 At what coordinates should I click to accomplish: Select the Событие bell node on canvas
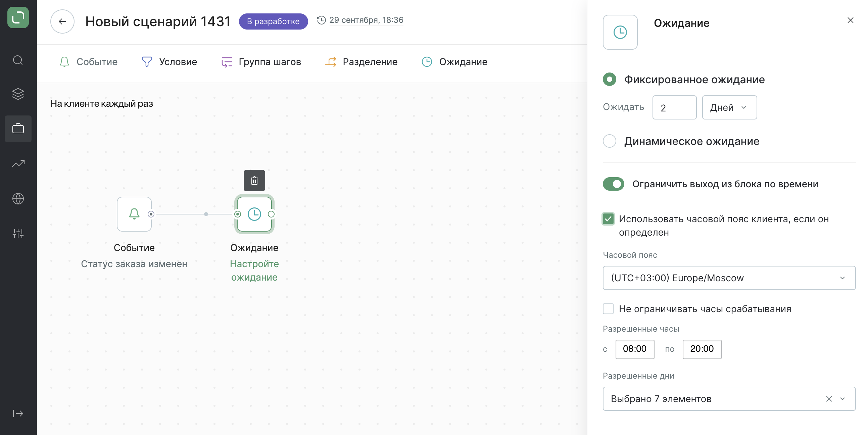(134, 214)
